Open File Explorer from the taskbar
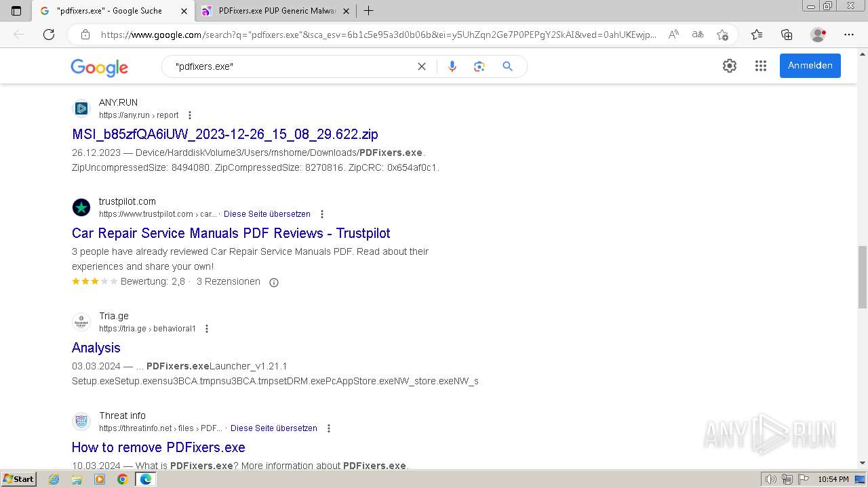The height and width of the screenshot is (488, 868). click(x=77, y=479)
